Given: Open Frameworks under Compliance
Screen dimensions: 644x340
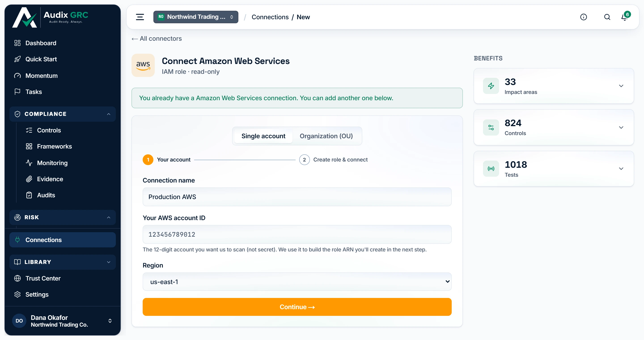Looking at the screenshot, I should [55, 147].
